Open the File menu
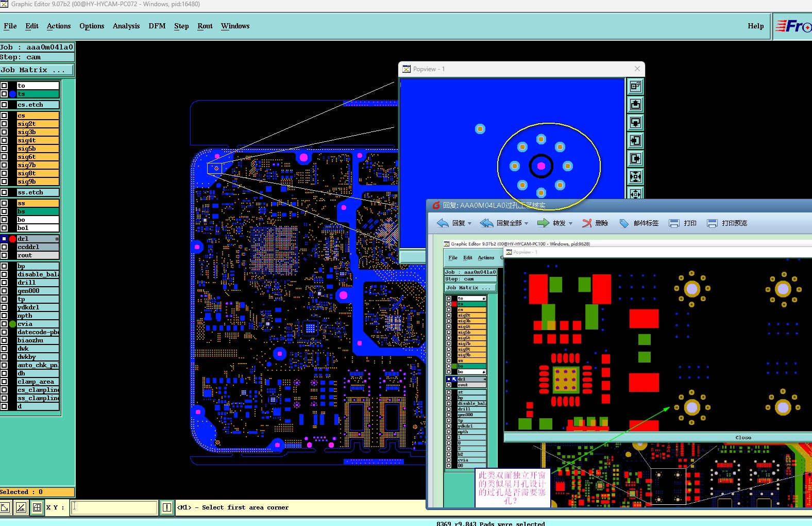Viewport: 812px width, 526px height. (x=10, y=26)
